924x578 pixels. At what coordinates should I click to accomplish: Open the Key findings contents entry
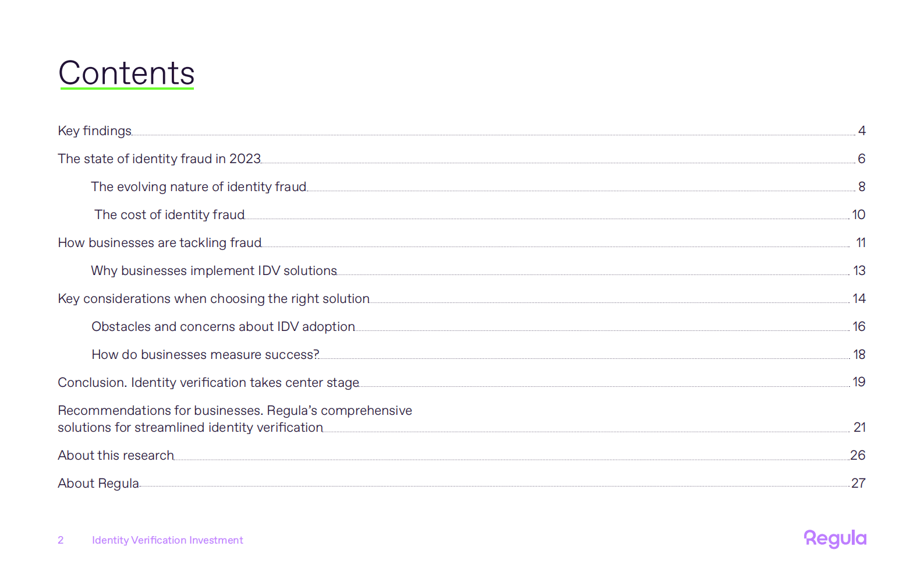coord(95,131)
